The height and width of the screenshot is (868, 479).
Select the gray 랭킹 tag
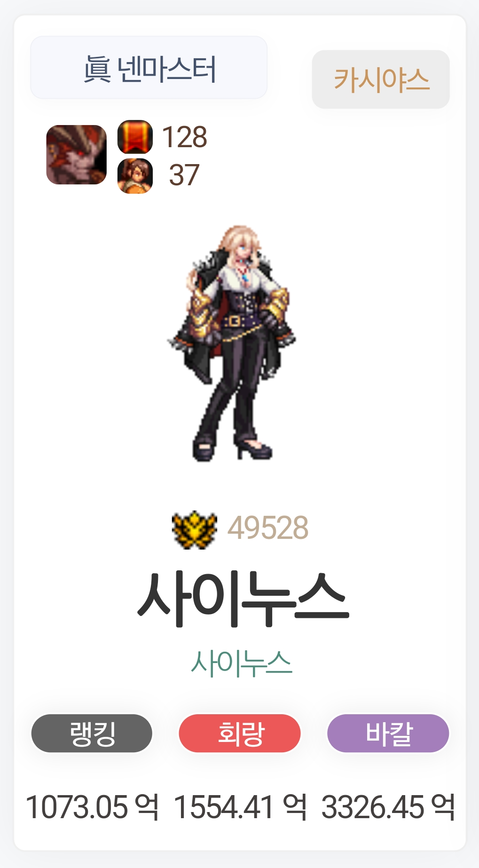(x=92, y=733)
